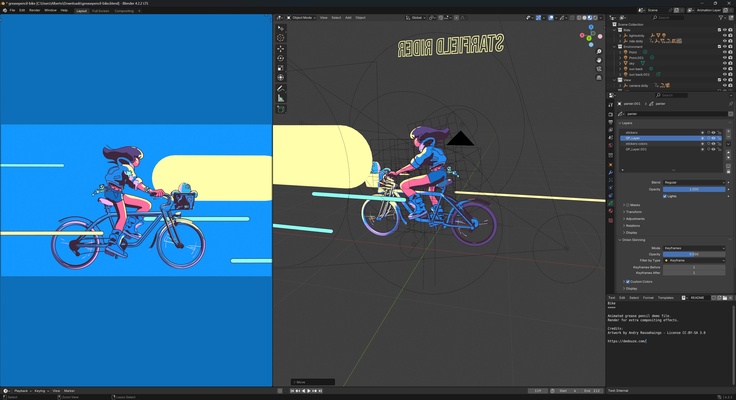Adjust the Onion Skinning Opacity slider
736x400 pixels.
tap(694, 254)
